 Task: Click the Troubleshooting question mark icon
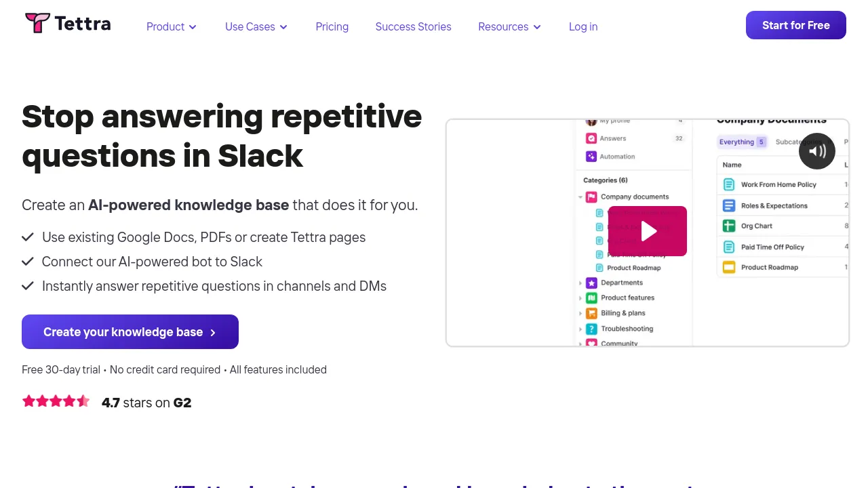(x=591, y=329)
